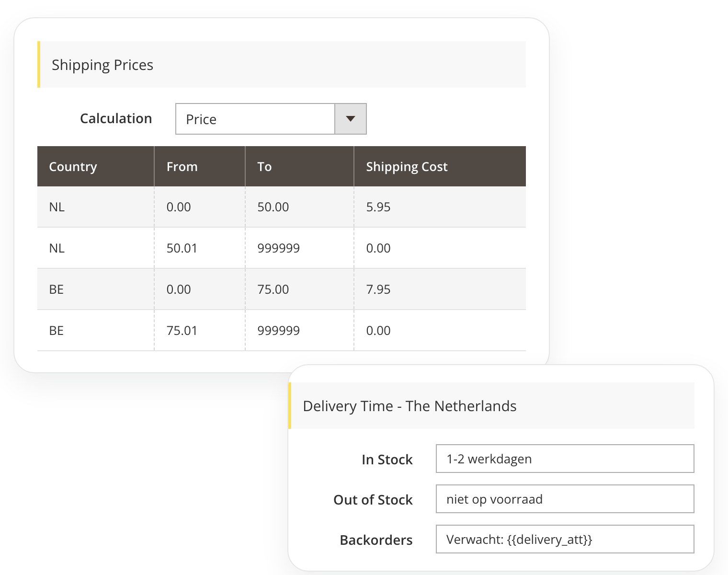Click the In Stock label
This screenshot has width=728, height=575.
[387, 460]
